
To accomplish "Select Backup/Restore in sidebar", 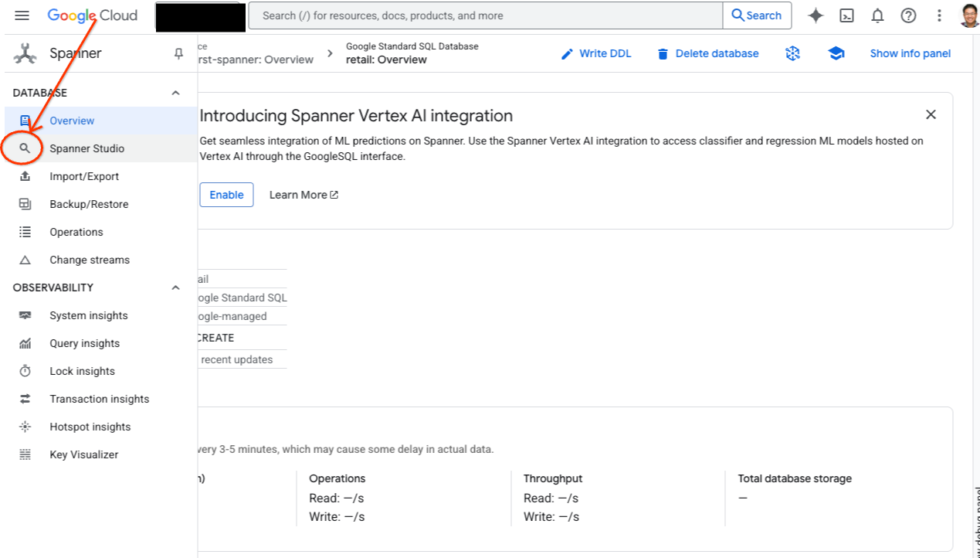I will [x=89, y=204].
